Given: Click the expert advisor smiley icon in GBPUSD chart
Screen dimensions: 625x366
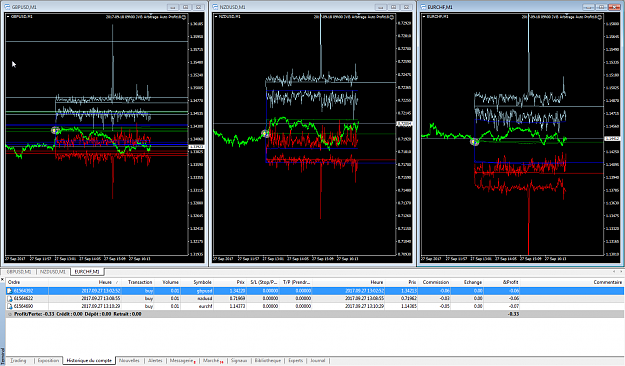Looking at the screenshot, I should (x=184, y=17).
